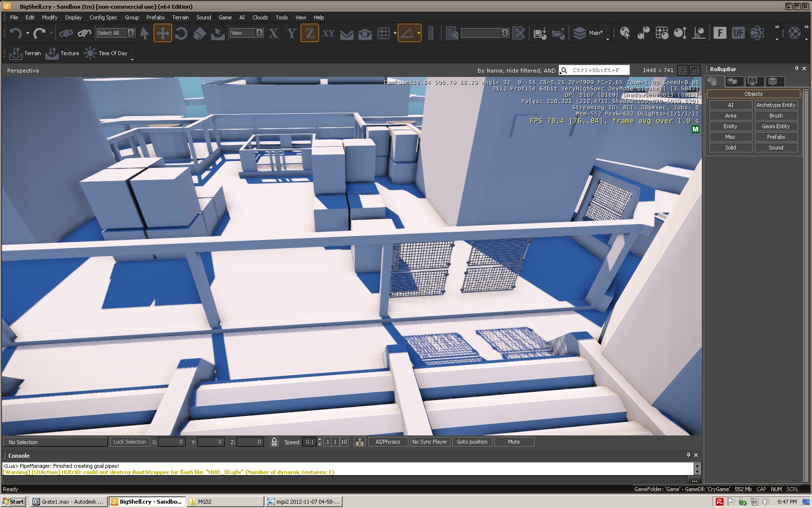Click the viewport search input field
Screen dimensions: 812x508
pyautogui.click(x=598, y=70)
